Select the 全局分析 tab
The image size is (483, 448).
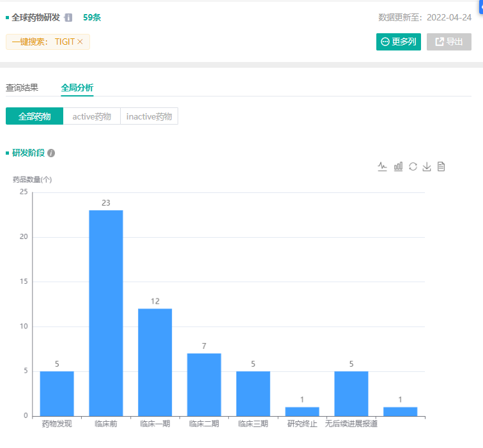[x=77, y=88]
